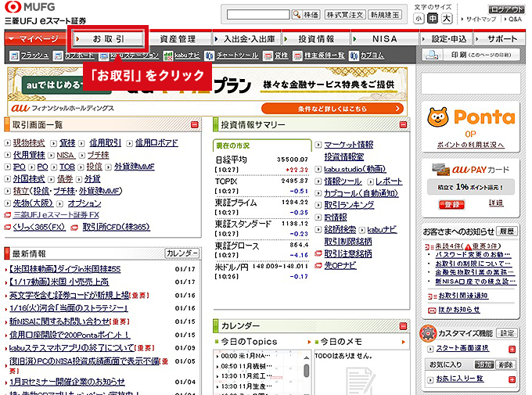The height and width of the screenshot is (395, 532).
Task: Set text size to 小
Action: coord(419,18)
